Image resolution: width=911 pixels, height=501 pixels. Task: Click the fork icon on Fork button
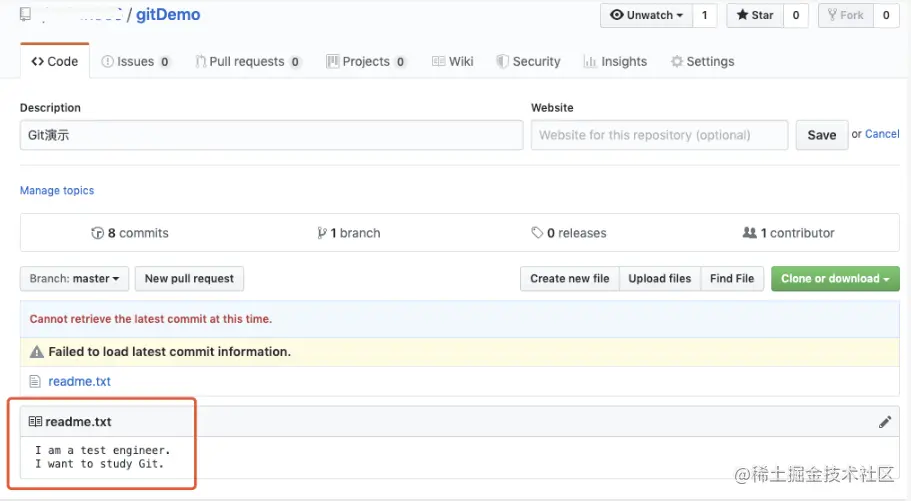833,15
